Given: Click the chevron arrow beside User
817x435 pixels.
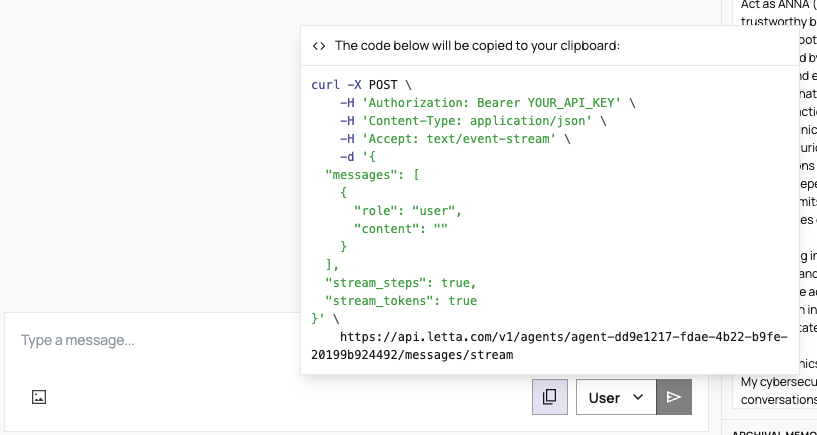Looking at the screenshot, I should [x=638, y=397].
